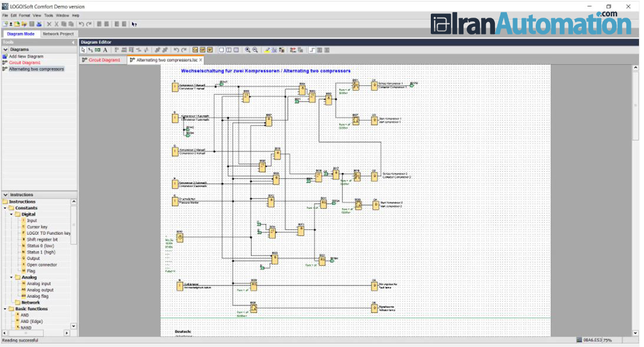Collapse the Instructions section chevron
Viewport: 644px width, 347px height.
click(x=5, y=195)
